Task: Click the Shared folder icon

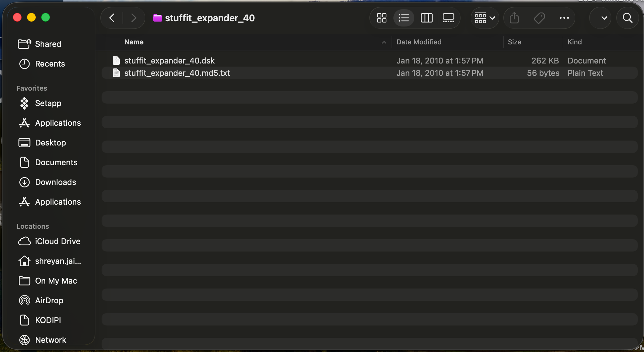Action: pyautogui.click(x=24, y=44)
